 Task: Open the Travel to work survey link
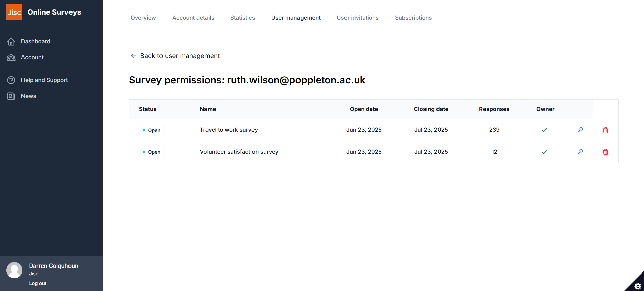229,130
